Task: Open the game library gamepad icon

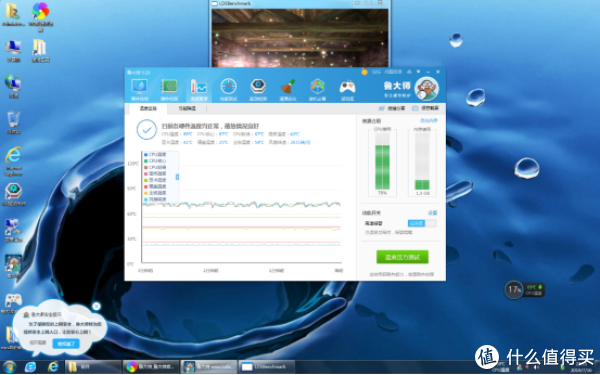Action: pos(347,90)
